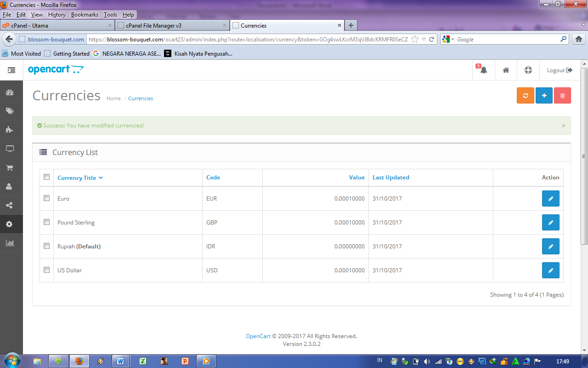Click the Logout link
This screenshot has width=588, height=368.
click(560, 70)
